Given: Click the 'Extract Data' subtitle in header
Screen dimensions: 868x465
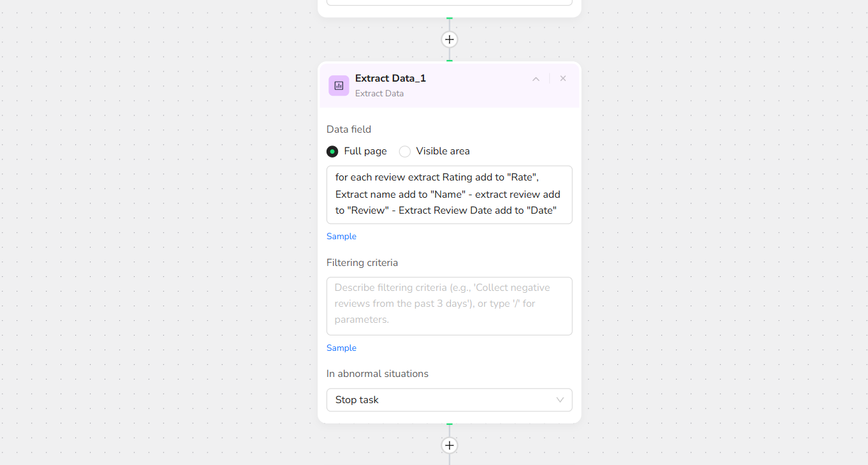Looking at the screenshot, I should click(x=379, y=94).
